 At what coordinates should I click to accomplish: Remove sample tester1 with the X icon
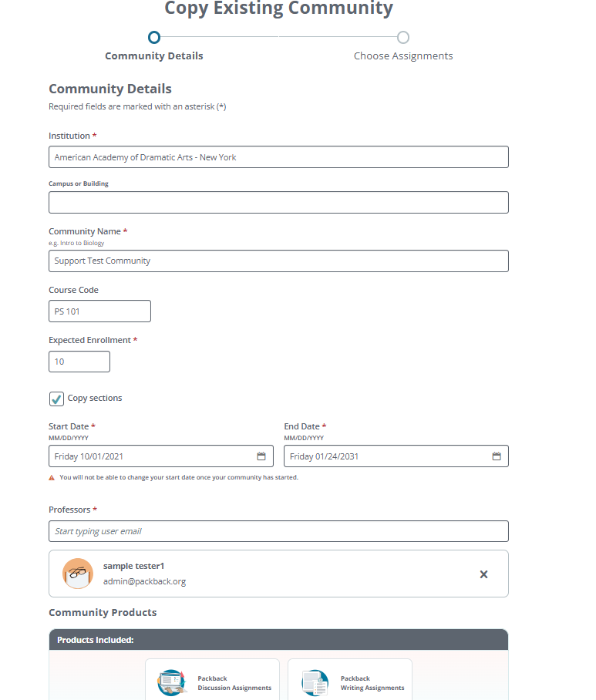pyautogui.click(x=483, y=574)
